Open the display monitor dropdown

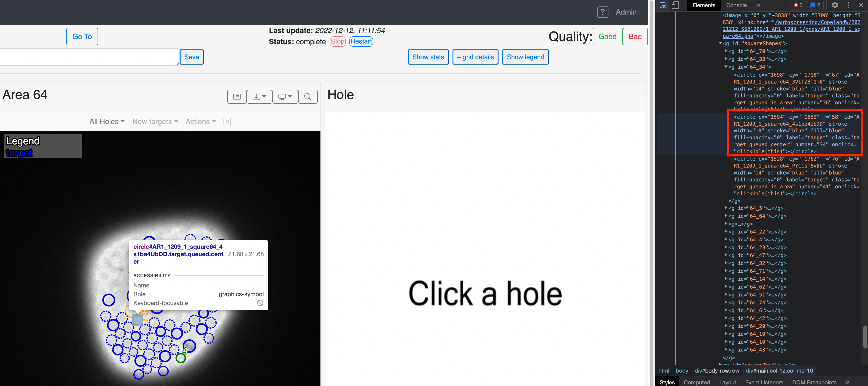point(285,97)
